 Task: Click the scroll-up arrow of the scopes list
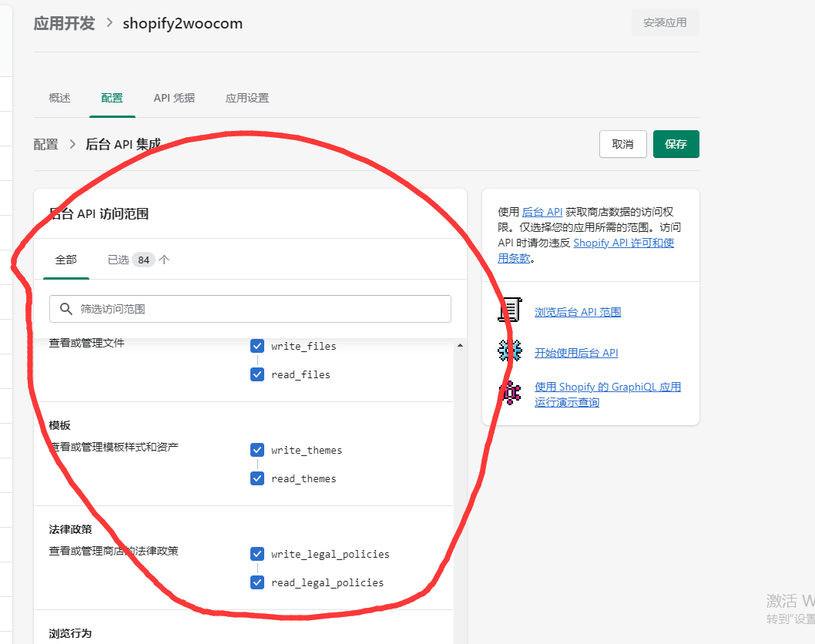460,345
